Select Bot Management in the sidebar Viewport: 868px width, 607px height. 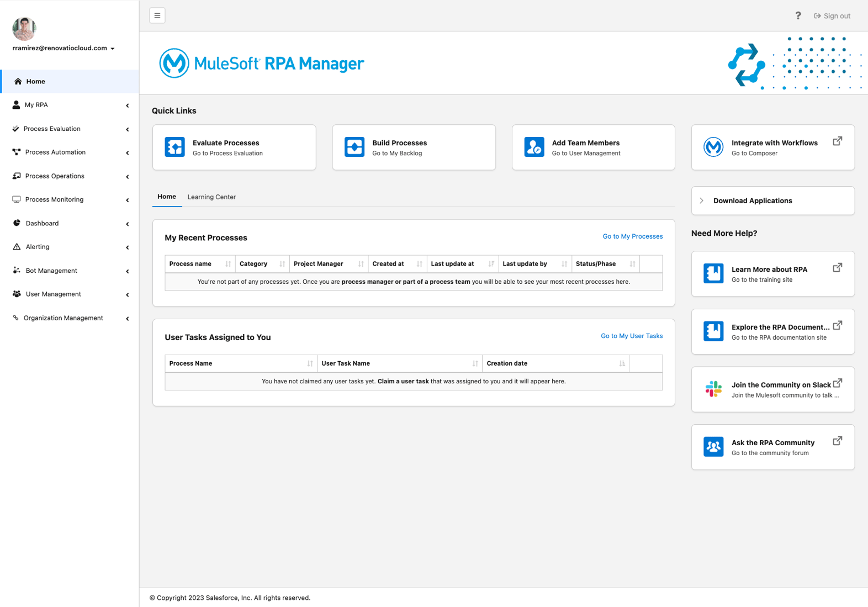coord(51,271)
